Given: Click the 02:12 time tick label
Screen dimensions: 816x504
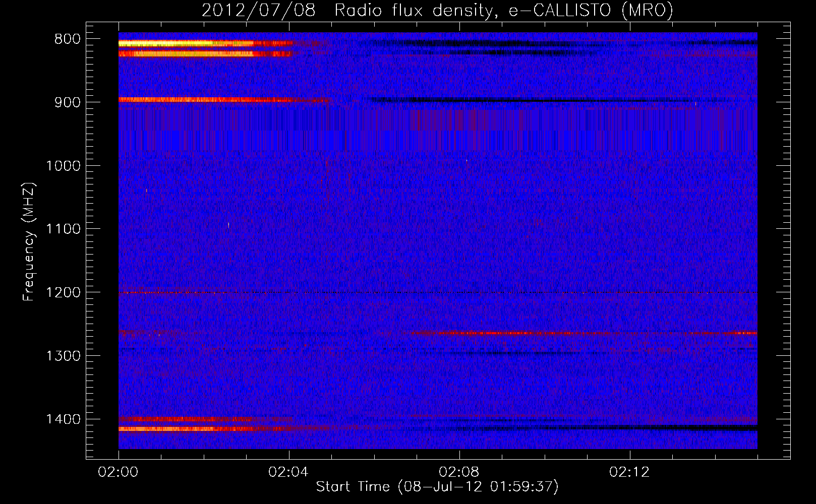Looking at the screenshot, I should click(x=629, y=472).
